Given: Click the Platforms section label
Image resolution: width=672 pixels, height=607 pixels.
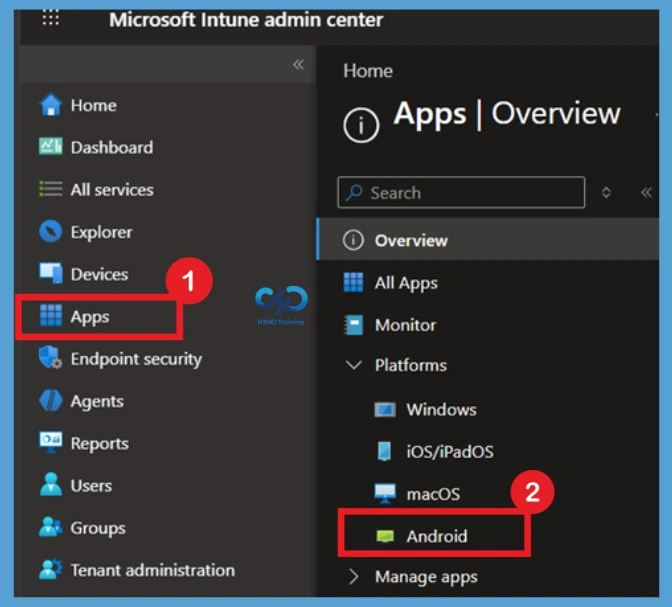Looking at the screenshot, I should pos(411,365).
